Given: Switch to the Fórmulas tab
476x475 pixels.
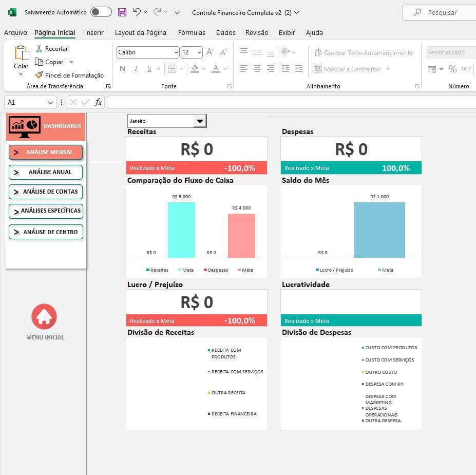Looking at the screenshot, I should click(x=192, y=32).
